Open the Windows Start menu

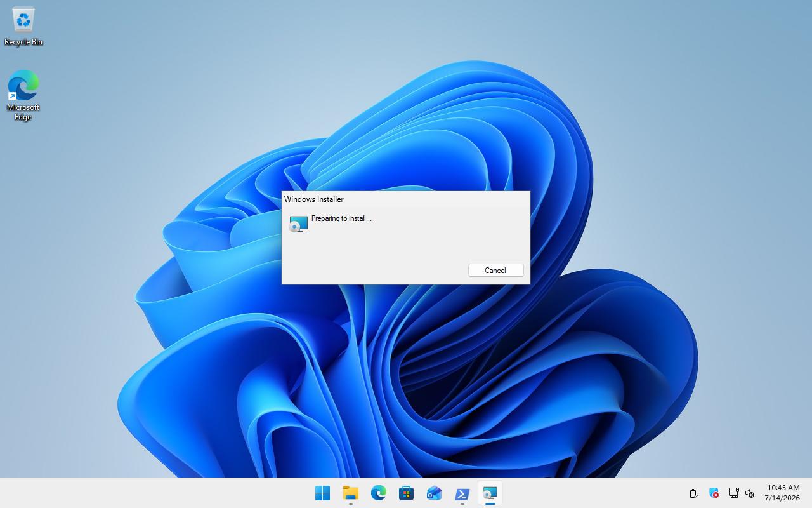pos(322,493)
